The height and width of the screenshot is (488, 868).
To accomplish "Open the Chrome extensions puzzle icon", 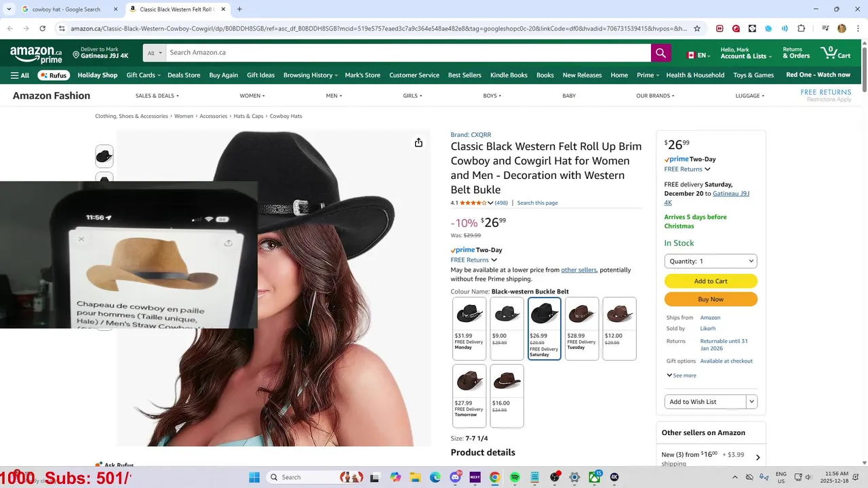I will pos(801,28).
